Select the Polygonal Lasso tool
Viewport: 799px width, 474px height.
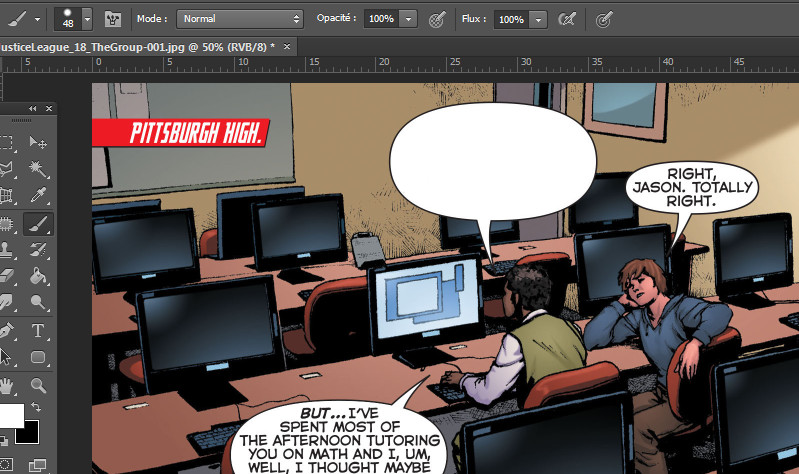tap(6, 168)
